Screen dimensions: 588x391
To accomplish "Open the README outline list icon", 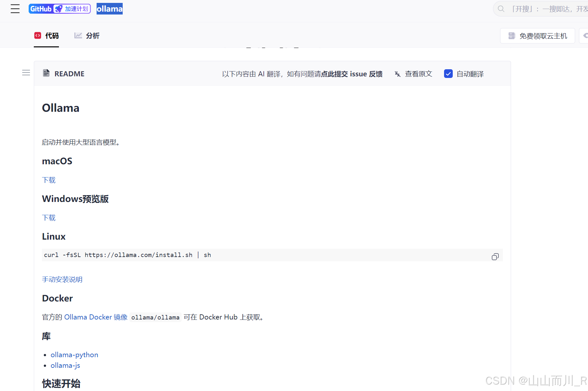I will 26,73.
